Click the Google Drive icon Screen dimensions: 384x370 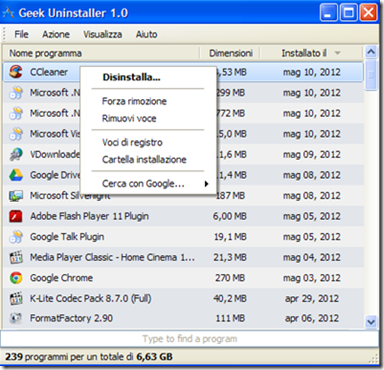[16, 175]
